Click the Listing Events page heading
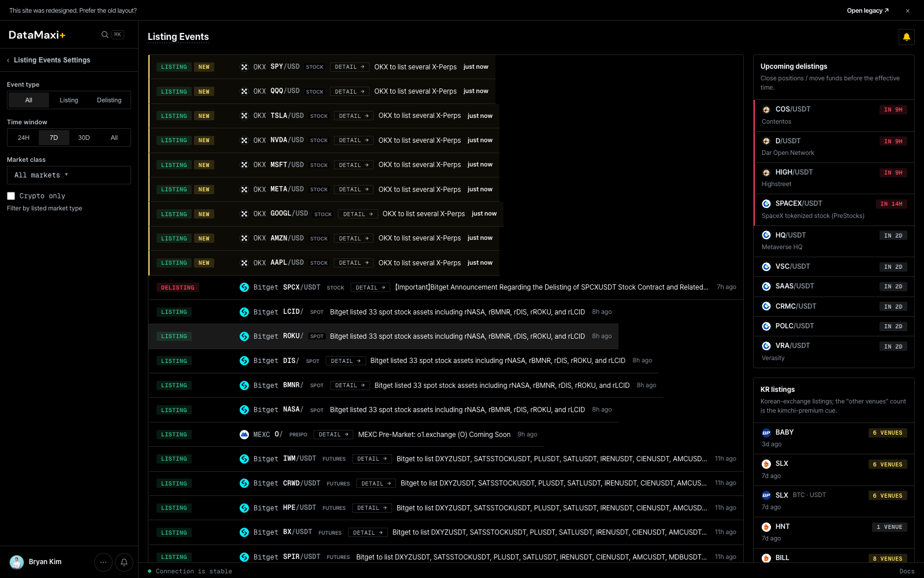The height and width of the screenshot is (578, 924). click(178, 37)
